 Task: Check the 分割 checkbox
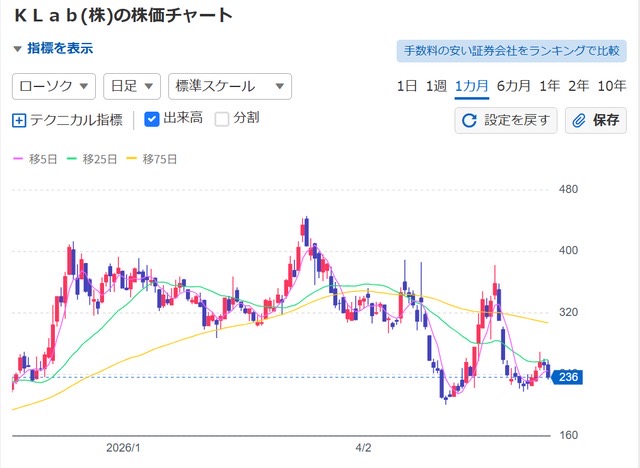pos(222,119)
